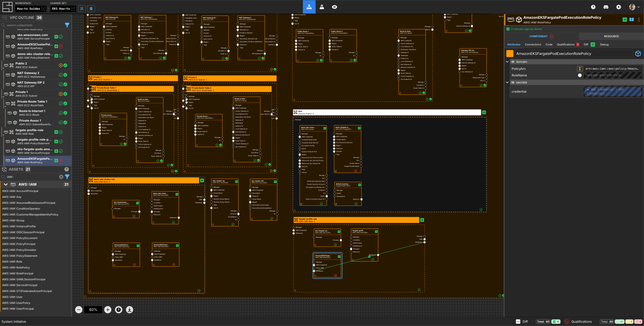Clear the IAM:: assets search
644x326 pixels.
61,177
